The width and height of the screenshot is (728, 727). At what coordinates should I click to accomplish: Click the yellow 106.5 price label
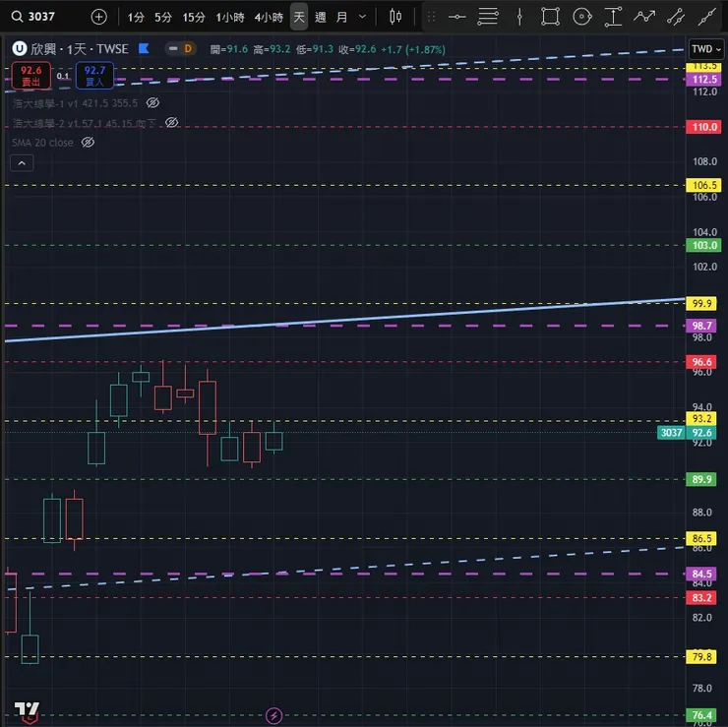pos(703,185)
